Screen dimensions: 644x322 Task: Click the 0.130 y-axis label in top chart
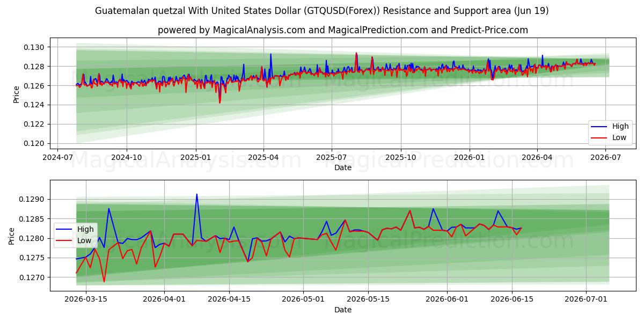click(x=34, y=47)
